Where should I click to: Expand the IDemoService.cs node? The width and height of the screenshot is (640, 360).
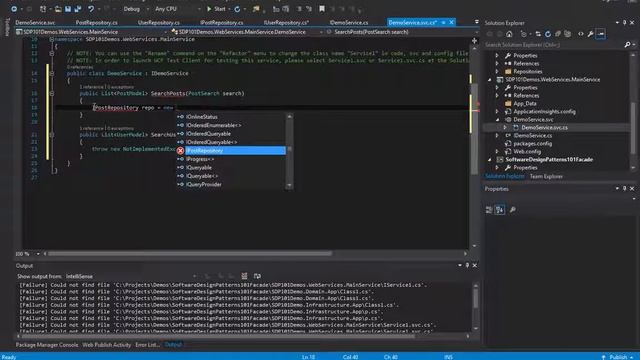click(x=497, y=136)
